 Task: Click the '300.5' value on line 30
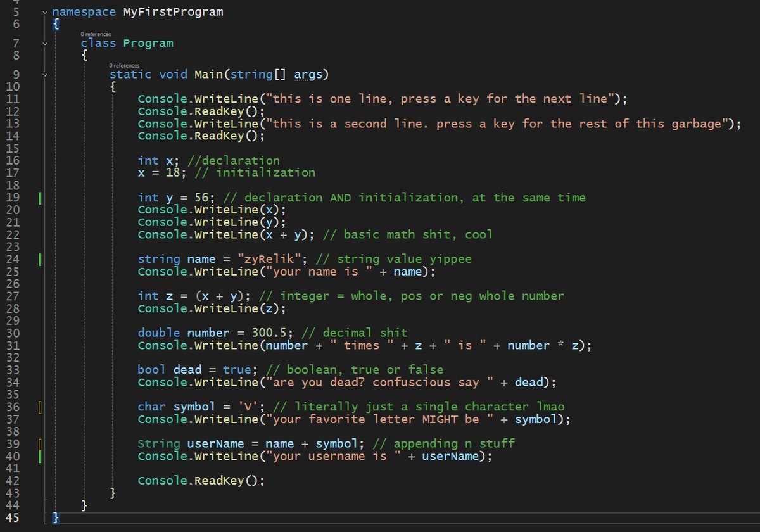269,334
